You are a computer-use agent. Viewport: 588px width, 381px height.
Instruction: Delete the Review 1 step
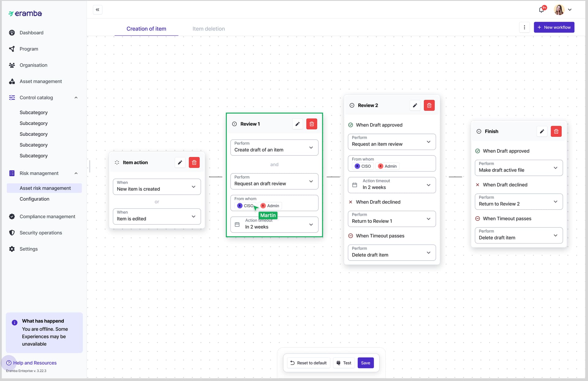pos(311,124)
